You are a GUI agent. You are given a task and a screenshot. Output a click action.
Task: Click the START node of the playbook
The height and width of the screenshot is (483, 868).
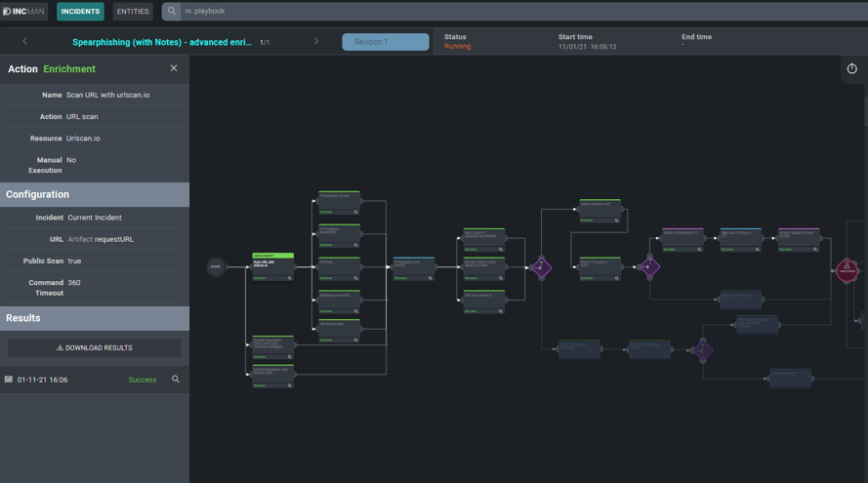216,266
